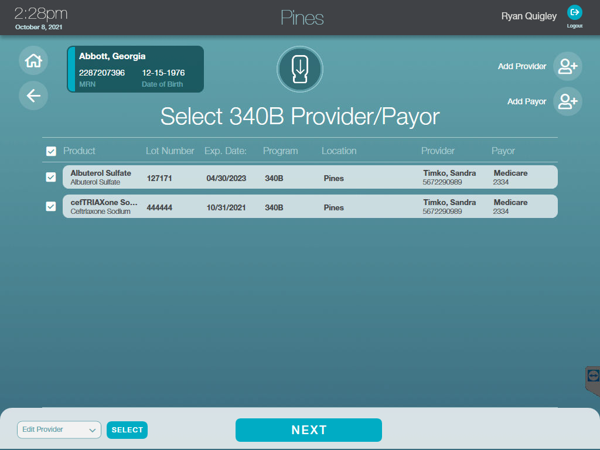The image size is (600, 450).
Task: Open the Edit Provider dropdown
Action: pyautogui.click(x=59, y=430)
